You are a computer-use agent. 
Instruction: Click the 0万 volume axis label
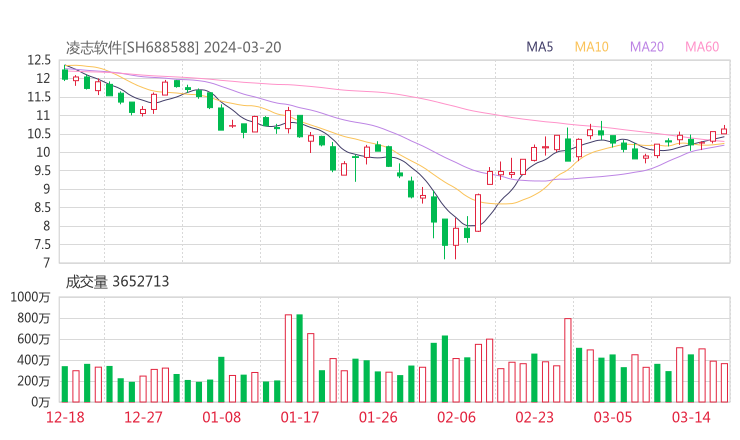(40, 402)
